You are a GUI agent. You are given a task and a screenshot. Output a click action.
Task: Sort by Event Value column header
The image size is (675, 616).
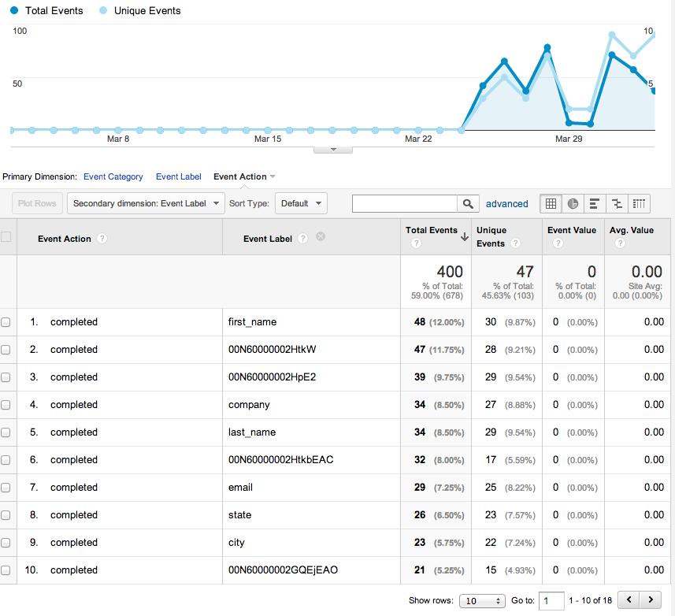(572, 230)
